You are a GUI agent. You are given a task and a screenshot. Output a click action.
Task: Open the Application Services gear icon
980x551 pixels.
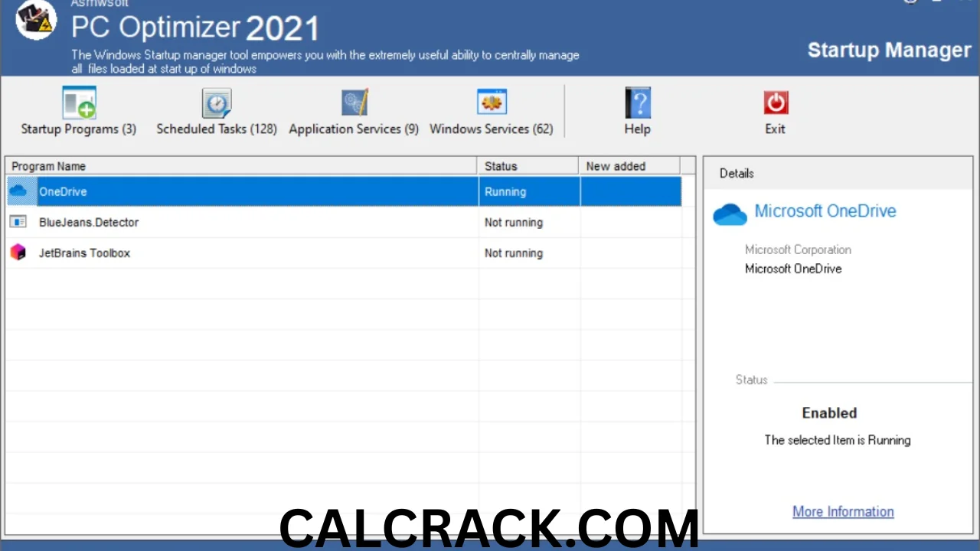354,103
